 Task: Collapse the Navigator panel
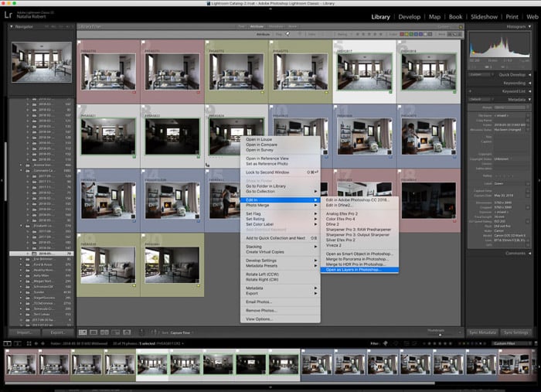pos(12,26)
